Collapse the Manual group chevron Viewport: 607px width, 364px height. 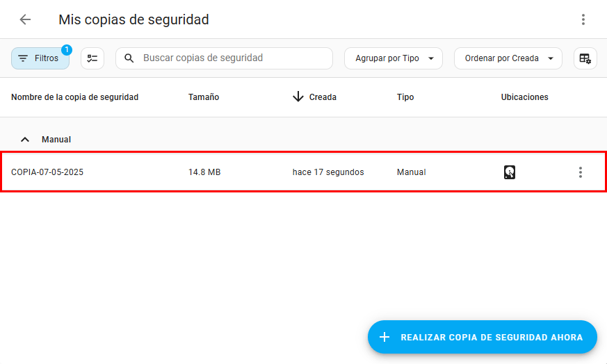click(x=25, y=140)
